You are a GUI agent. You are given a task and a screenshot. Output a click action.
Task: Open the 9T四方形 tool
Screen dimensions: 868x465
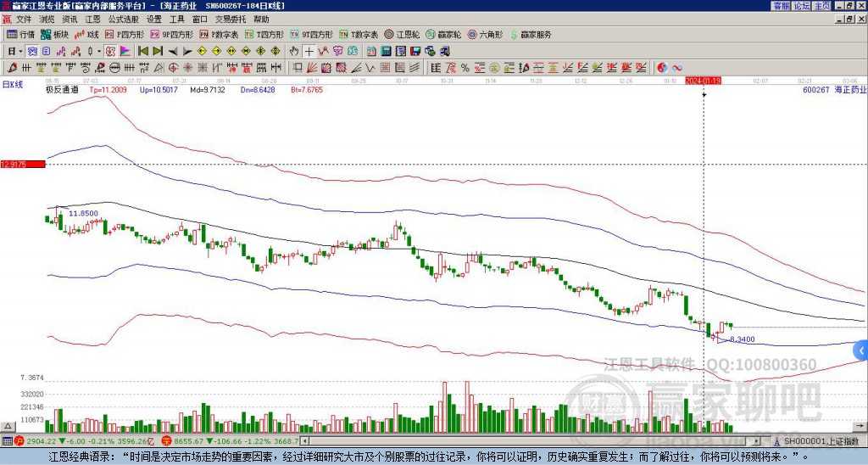[311, 34]
